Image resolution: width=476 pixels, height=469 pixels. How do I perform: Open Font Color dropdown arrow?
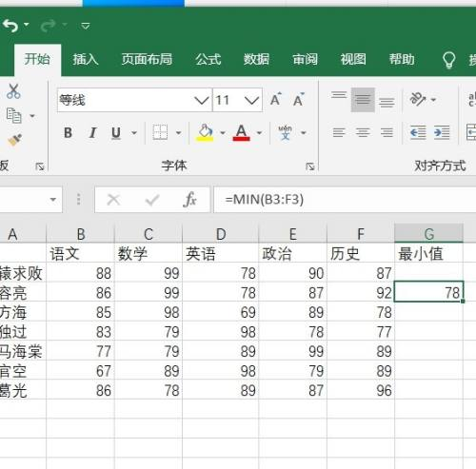tap(259, 132)
